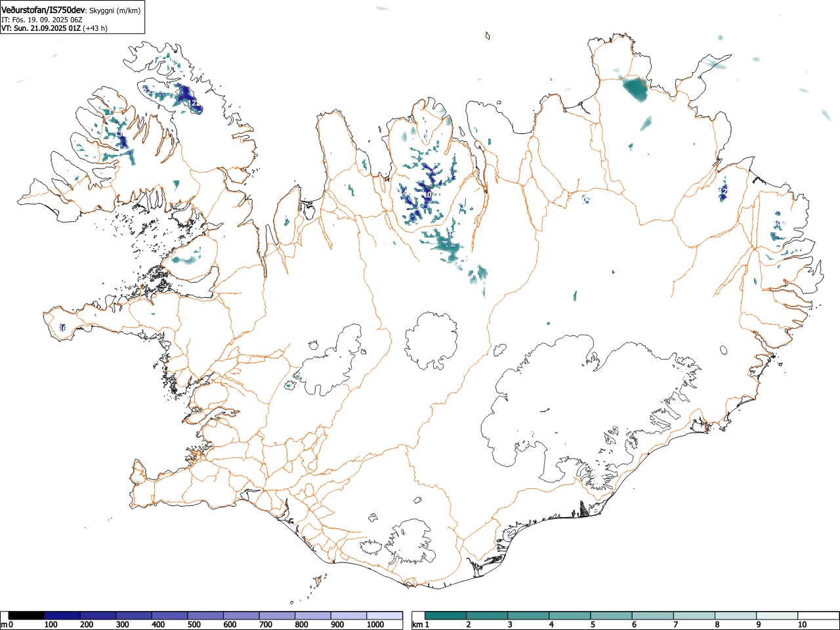Click the '5' tick on km legend

coord(593,625)
